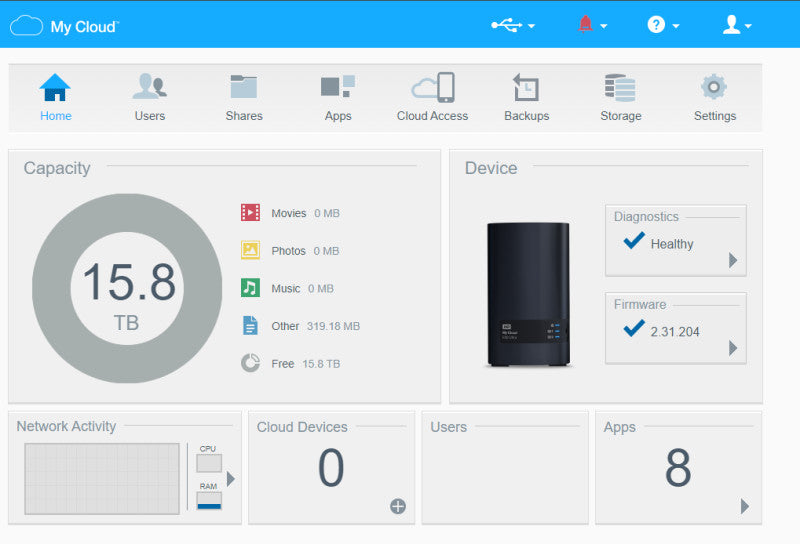Click the Network Activity panel heading
The height and width of the screenshot is (544, 800).
(66, 426)
